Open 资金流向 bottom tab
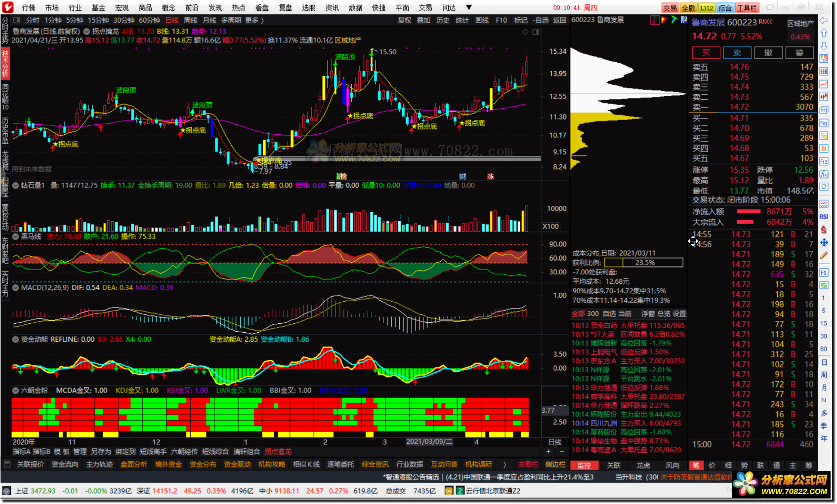Image resolution: width=837 pixels, height=504 pixels. pyautogui.click(x=65, y=465)
